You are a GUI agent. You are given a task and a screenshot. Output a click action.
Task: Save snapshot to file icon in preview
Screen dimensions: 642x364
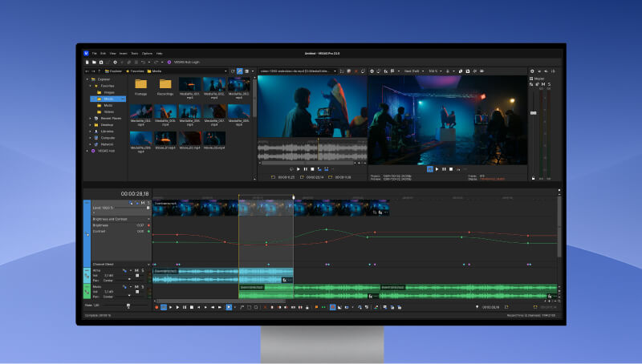click(x=468, y=71)
